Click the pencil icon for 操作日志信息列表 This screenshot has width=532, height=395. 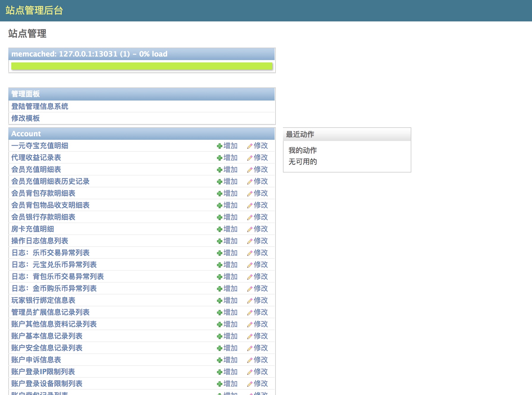tap(250, 241)
